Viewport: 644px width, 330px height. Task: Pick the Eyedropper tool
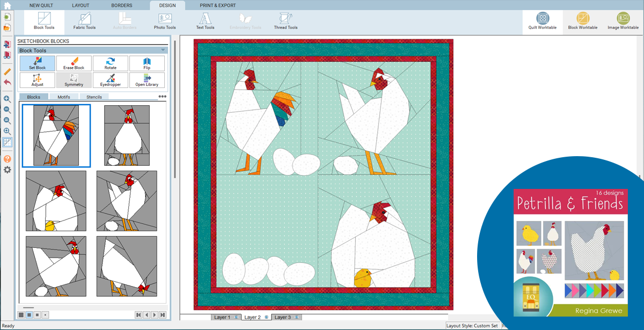(x=111, y=80)
